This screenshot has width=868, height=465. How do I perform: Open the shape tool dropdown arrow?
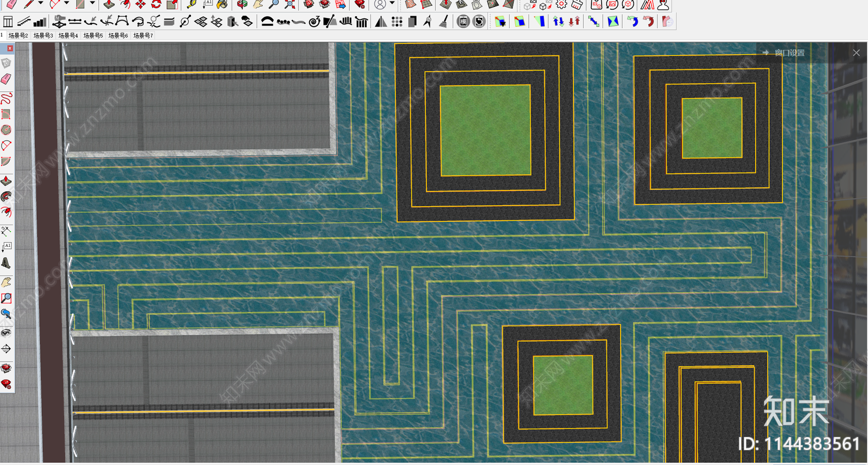click(92, 4)
